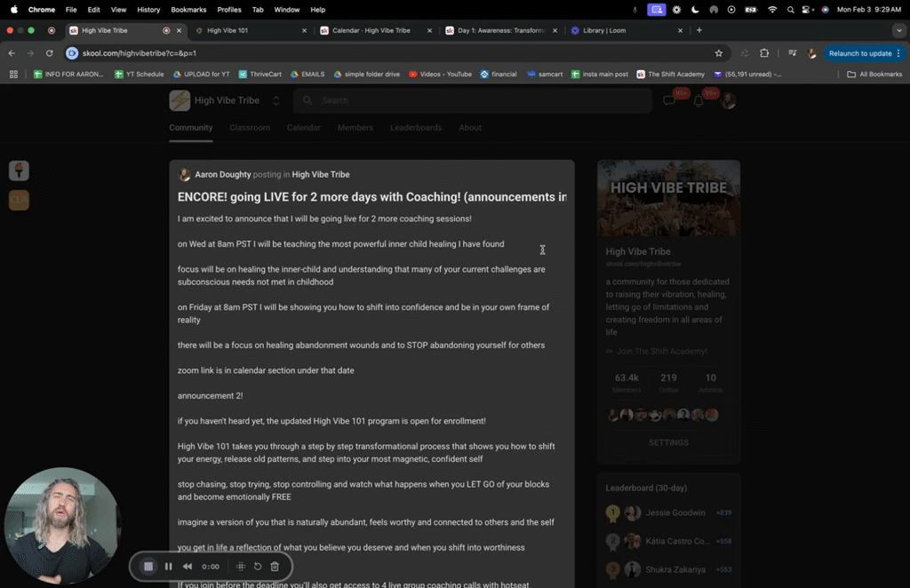Open the Bookmarks menu
Screen dimensions: 910x588
point(188,9)
